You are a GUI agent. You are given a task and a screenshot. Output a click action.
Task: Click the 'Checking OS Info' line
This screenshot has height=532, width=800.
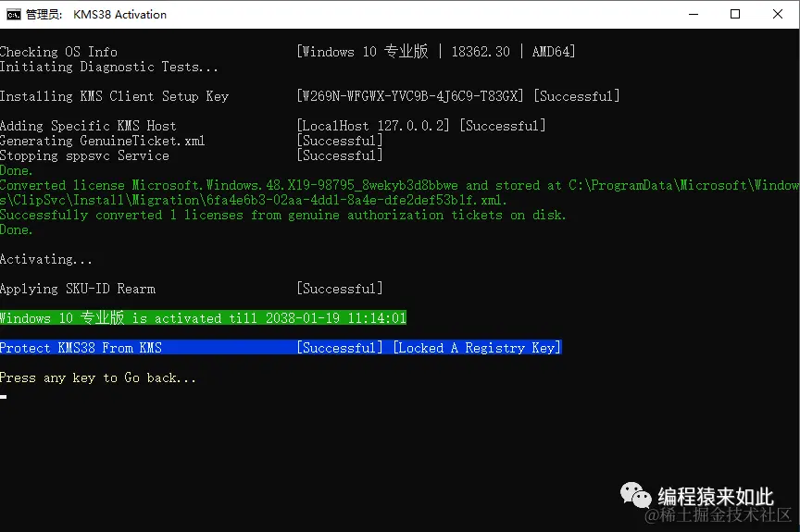point(58,52)
